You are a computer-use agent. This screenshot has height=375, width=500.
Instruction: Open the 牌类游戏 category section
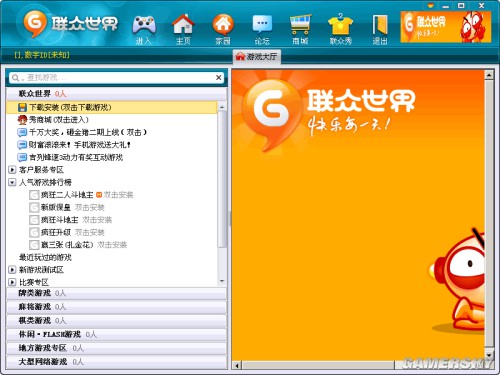coord(116,293)
